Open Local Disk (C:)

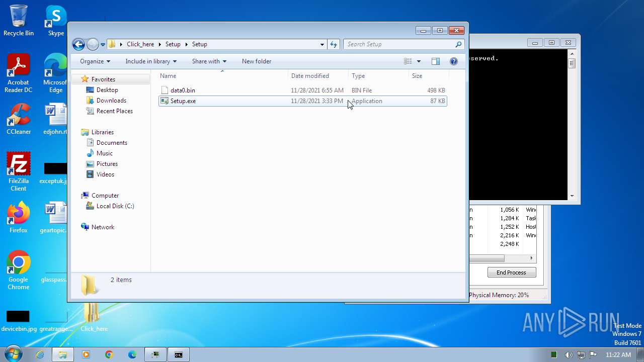click(x=115, y=206)
